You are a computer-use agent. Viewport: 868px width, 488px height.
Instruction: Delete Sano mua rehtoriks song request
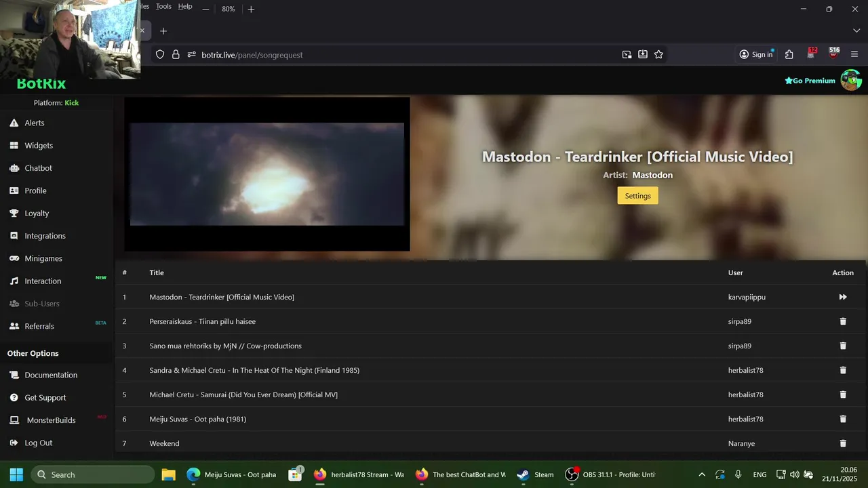point(843,346)
